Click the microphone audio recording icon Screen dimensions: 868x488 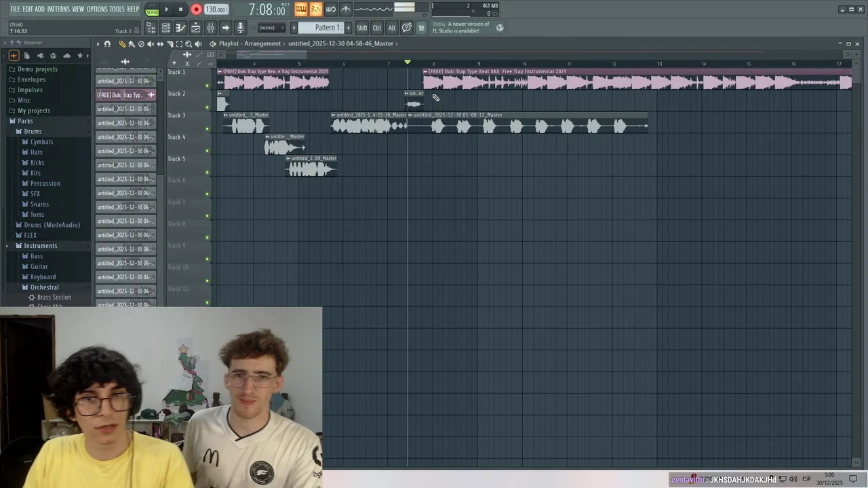pyautogui.click(x=240, y=28)
